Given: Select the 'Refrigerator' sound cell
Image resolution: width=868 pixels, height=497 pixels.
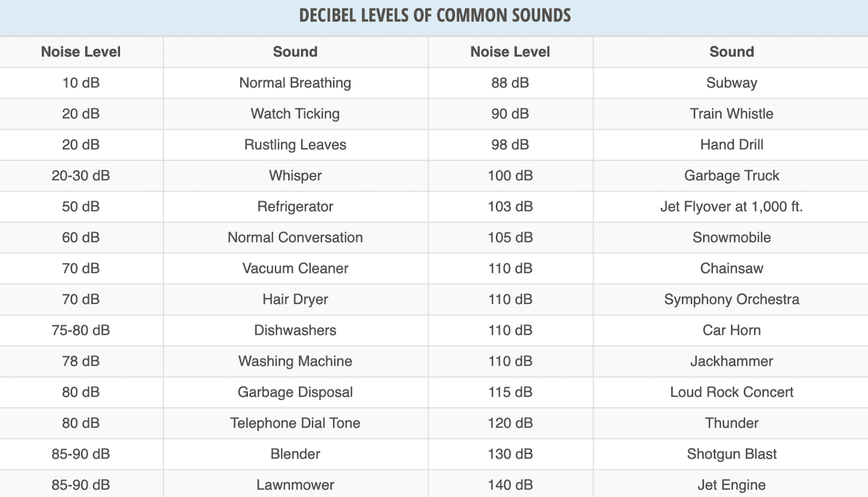Looking at the screenshot, I should click(x=295, y=207).
